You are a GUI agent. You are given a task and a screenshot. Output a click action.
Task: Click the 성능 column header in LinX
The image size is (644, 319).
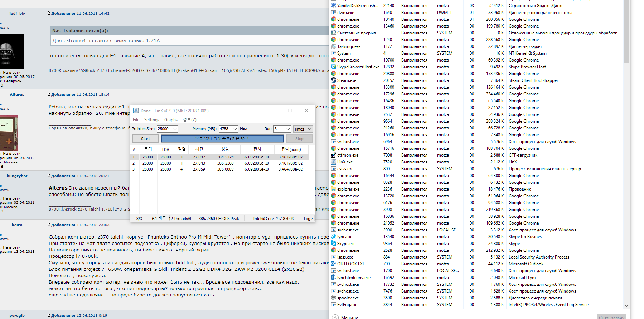(x=225, y=149)
